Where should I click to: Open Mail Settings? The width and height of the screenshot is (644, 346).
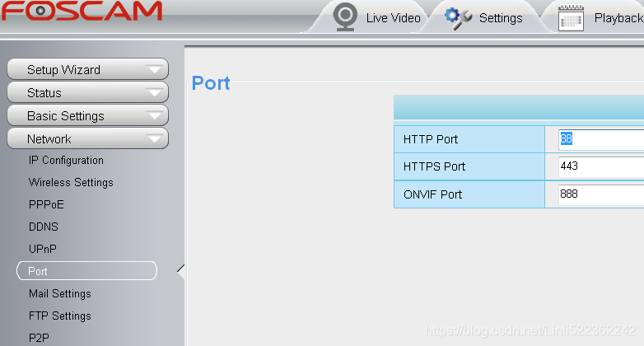[x=60, y=294]
